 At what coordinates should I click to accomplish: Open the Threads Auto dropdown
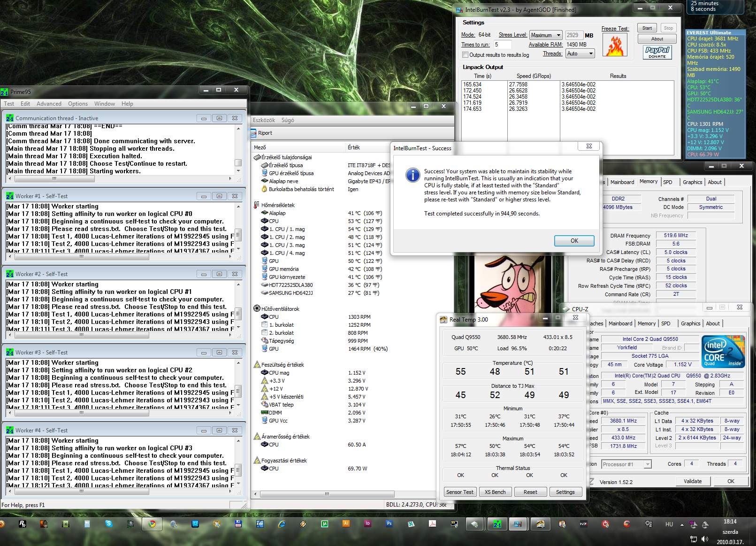pos(580,54)
